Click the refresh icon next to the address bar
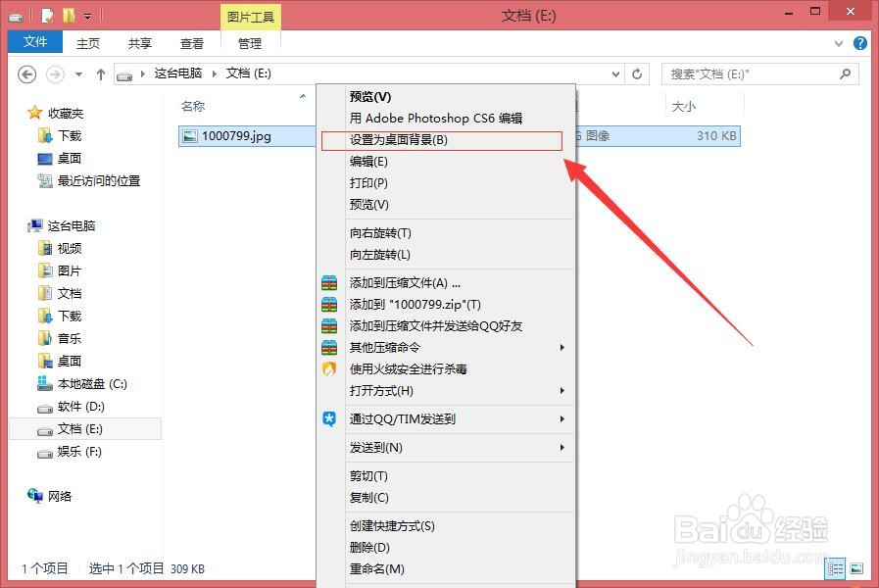The image size is (879, 588). [x=636, y=74]
